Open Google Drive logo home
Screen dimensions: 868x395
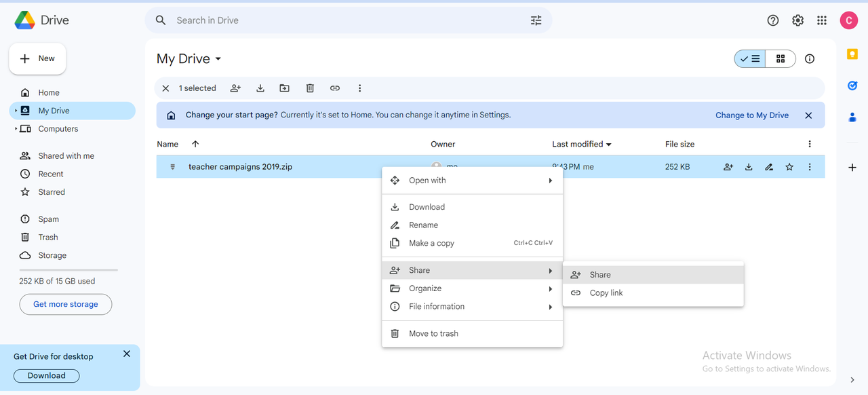point(42,20)
